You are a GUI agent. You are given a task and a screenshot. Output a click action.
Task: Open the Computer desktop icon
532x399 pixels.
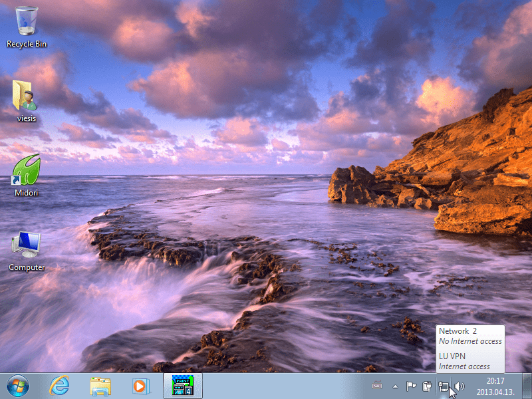tap(27, 244)
